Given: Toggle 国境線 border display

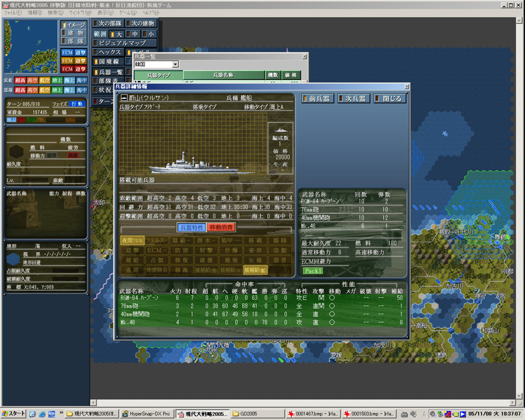Looking at the screenshot, I should coord(108,62).
